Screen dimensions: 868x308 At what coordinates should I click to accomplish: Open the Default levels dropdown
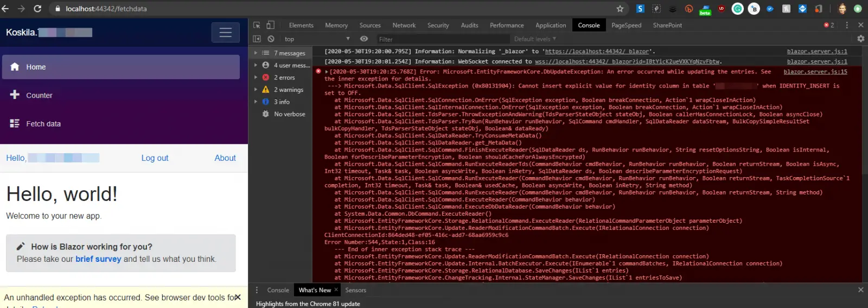click(x=535, y=39)
